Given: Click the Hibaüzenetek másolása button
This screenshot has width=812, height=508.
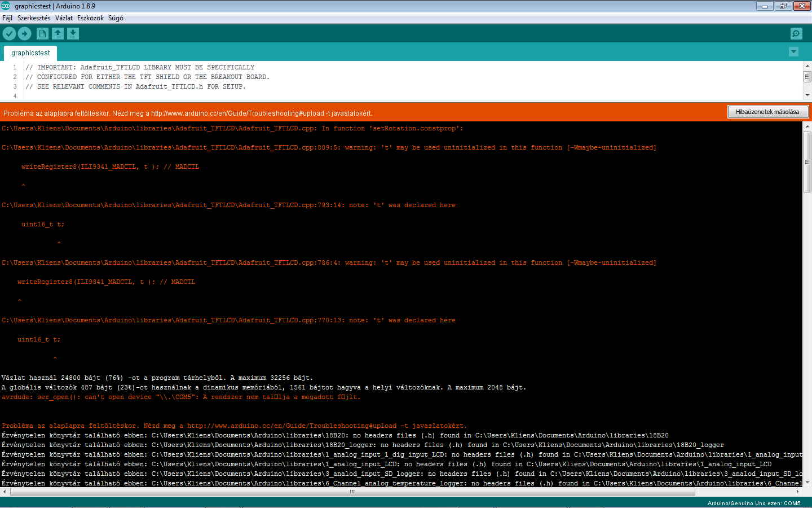Looking at the screenshot, I should [767, 112].
